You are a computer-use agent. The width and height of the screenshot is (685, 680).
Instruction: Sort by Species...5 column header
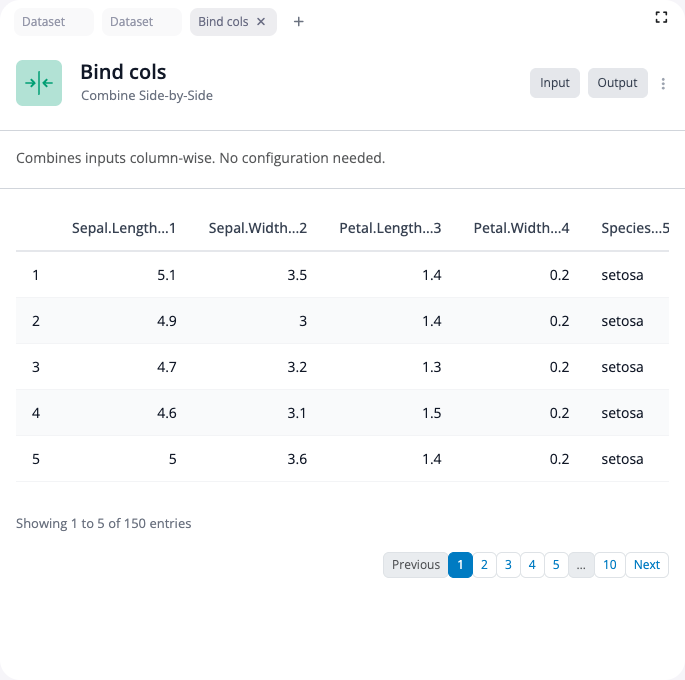[634, 228]
